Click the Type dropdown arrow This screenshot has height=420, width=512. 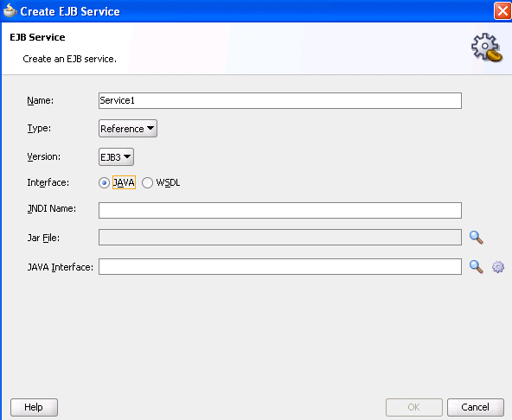pyautogui.click(x=150, y=128)
